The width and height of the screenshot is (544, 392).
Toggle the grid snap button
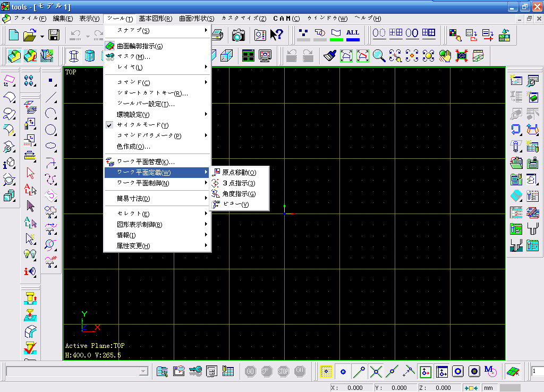pyautogui.click(x=326, y=371)
